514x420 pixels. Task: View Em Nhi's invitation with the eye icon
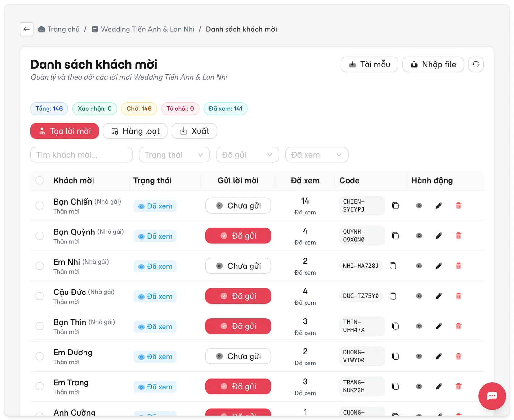tap(419, 266)
